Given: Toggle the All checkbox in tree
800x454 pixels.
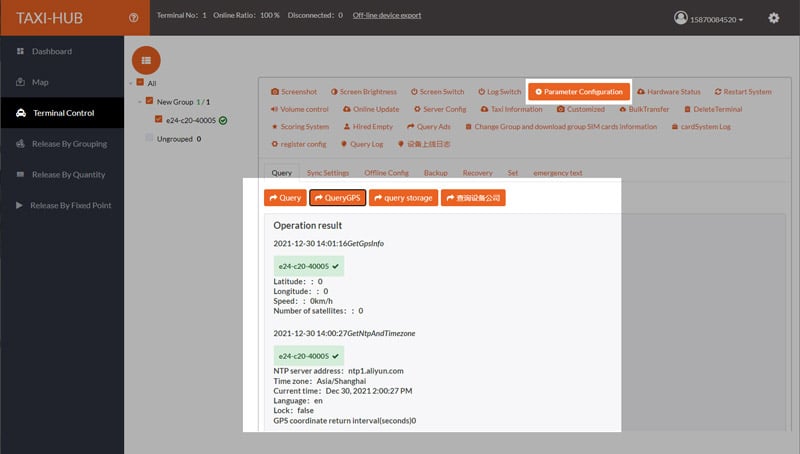Looking at the screenshot, I should pos(140,82).
